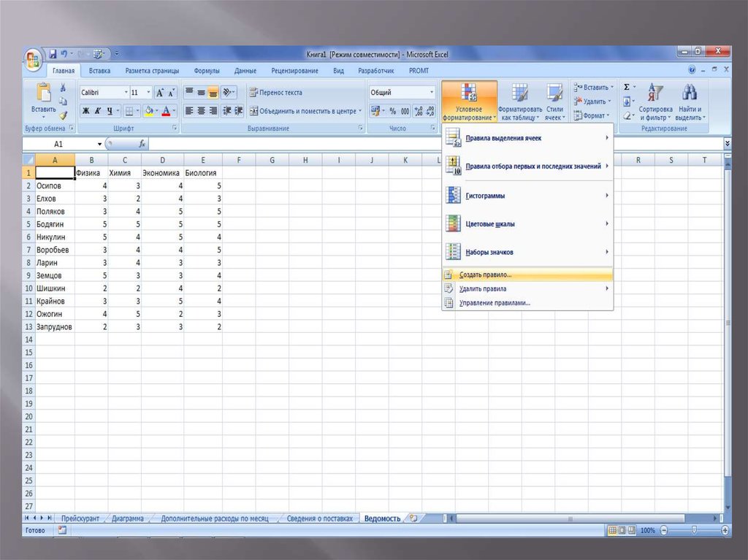Screen dimensions: 748x560
Task: Switch to the Формулы ribbon tab
Action: [207, 71]
